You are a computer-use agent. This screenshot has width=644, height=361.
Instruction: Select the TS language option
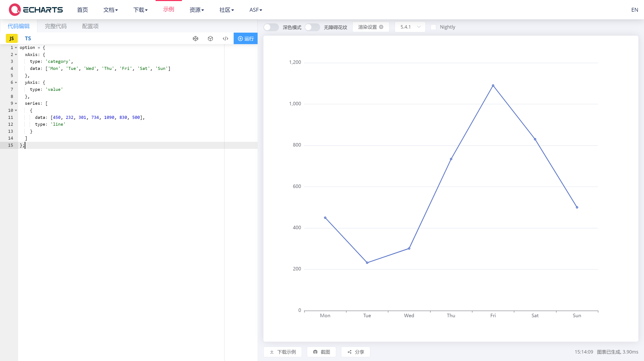pyautogui.click(x=28, y=38)
